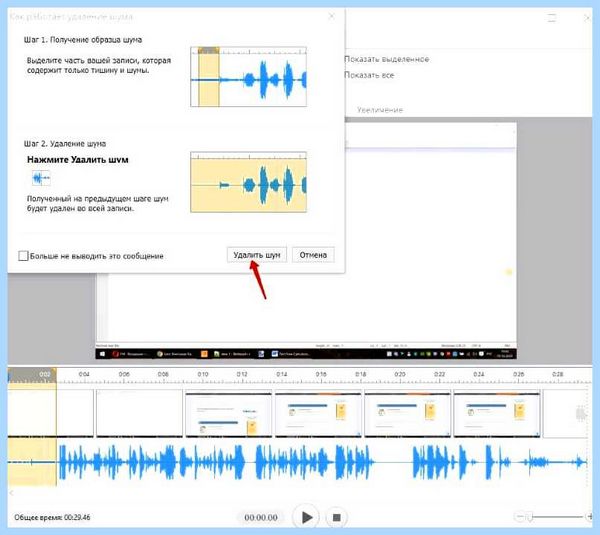Click the Увеличение group label in the editor
600x535 pixels.
(x=380, y=110)
